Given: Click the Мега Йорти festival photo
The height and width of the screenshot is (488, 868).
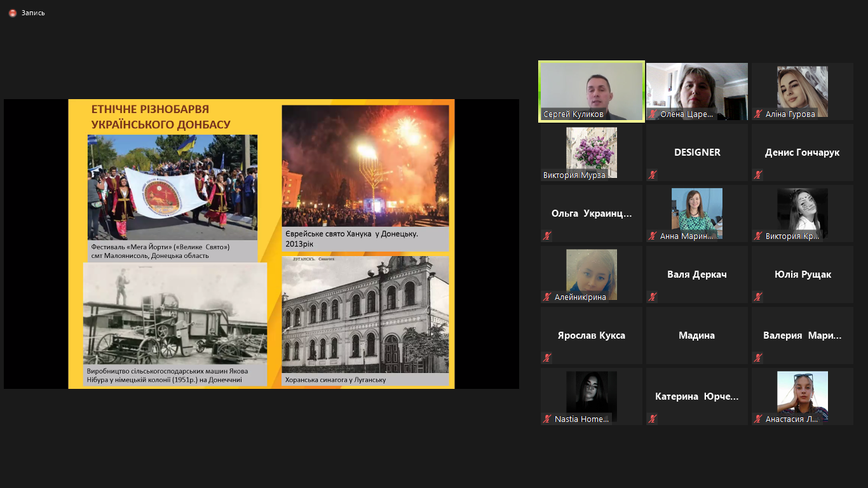Looking at the screenshot, I should click(172, 187).
